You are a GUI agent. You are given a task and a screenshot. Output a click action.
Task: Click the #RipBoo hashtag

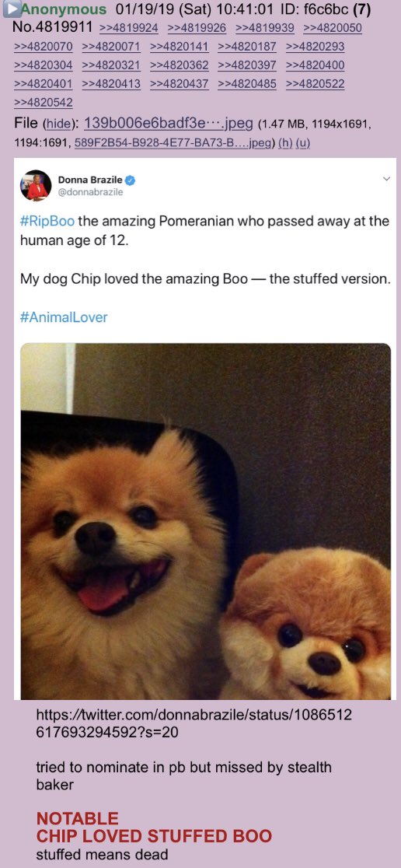tap(47, 222)
